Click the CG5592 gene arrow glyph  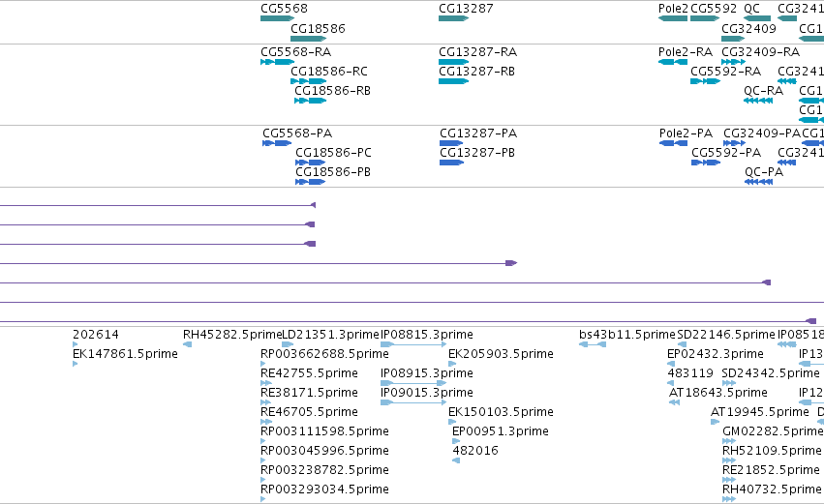(705, 18)
